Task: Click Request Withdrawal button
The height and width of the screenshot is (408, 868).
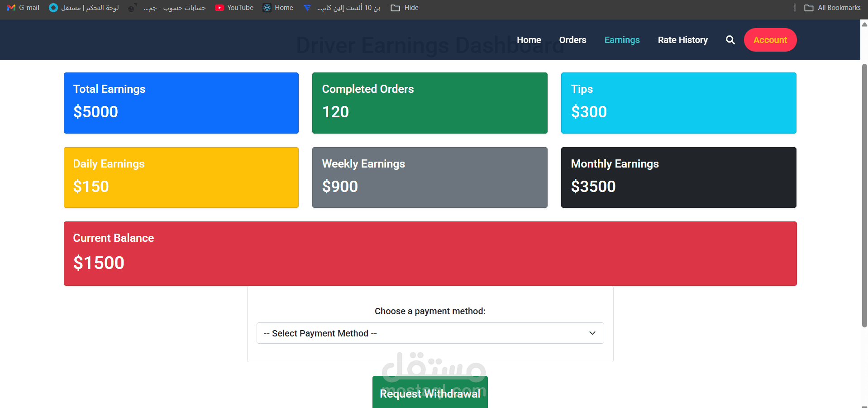Action: 430,392
